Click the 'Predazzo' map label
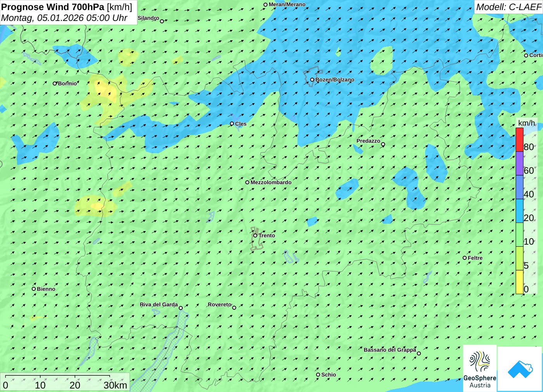Screen dimensions: 543x392 coord(368,141)
